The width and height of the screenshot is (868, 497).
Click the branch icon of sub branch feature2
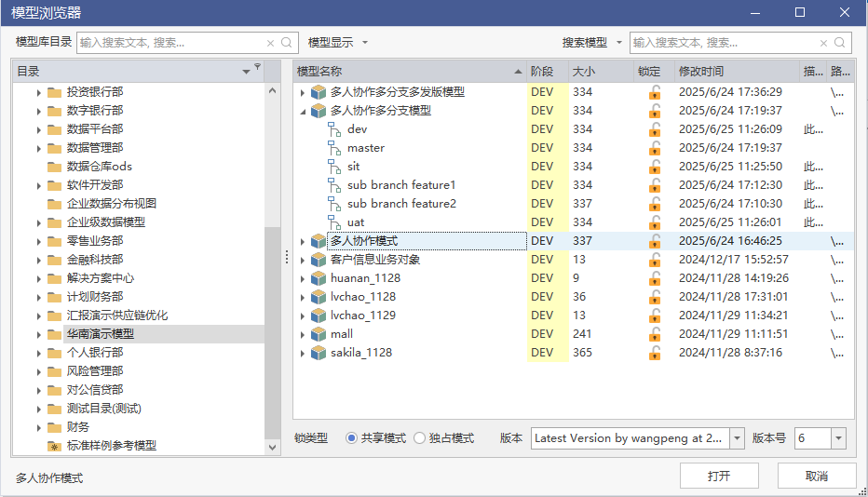pos(334,204)
